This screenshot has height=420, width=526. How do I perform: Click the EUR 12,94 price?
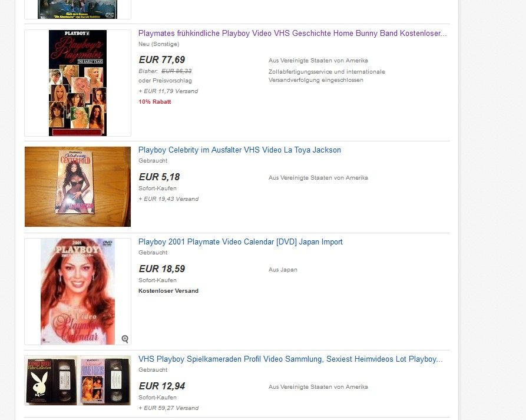162,386
